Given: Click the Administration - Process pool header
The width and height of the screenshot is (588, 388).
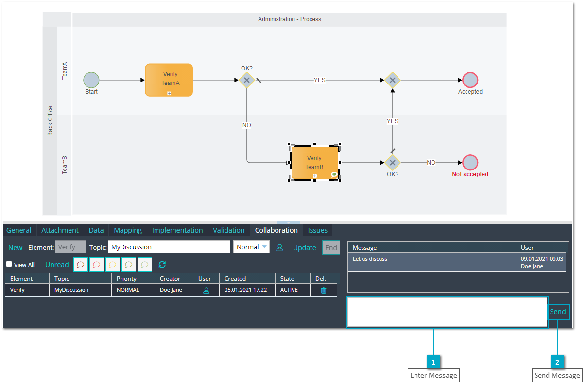Looking at the screenshot, I should click(290, 19).
